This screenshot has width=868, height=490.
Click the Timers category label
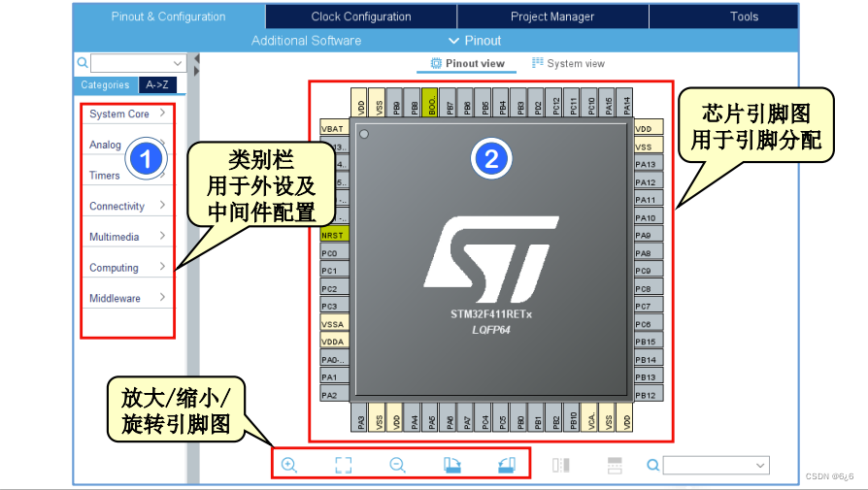tap(105, 176)
